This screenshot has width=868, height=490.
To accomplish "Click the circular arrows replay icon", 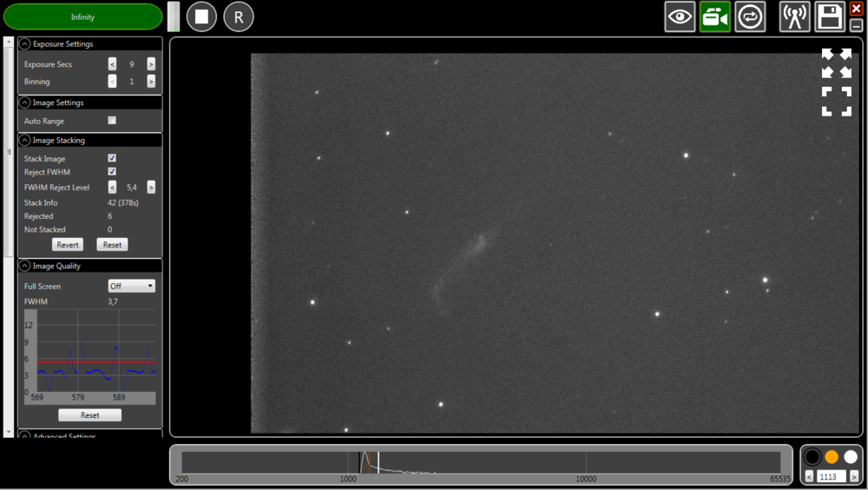I will point(750,17).
